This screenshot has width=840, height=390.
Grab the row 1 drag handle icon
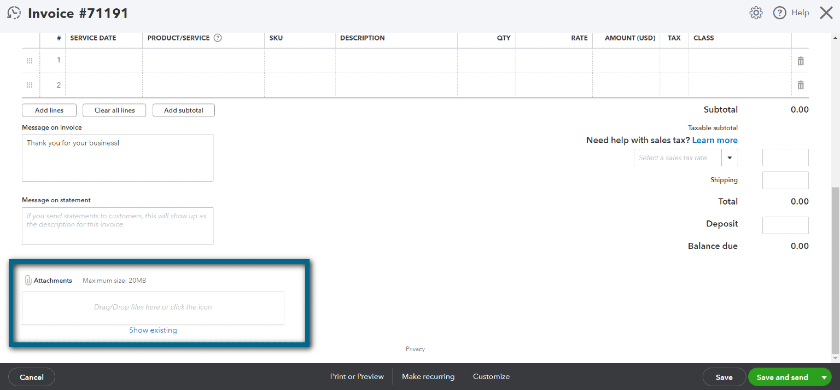point(29,61)
